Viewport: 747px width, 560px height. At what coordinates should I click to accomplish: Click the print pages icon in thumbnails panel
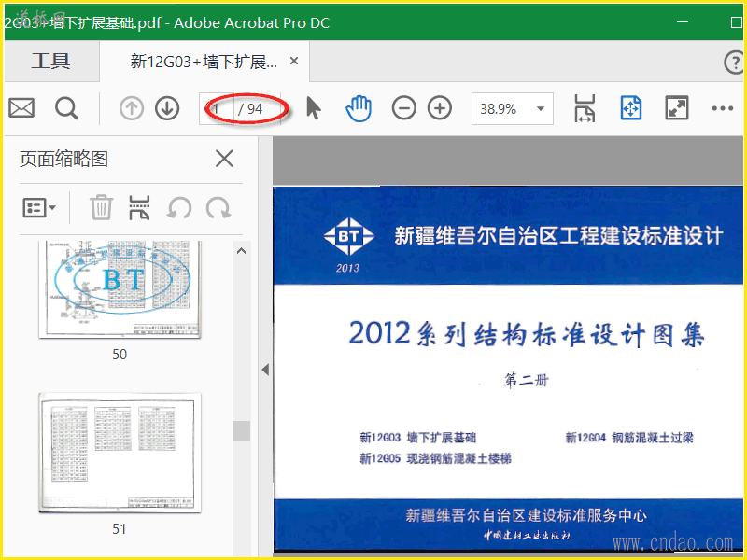(x=139, y=207)
